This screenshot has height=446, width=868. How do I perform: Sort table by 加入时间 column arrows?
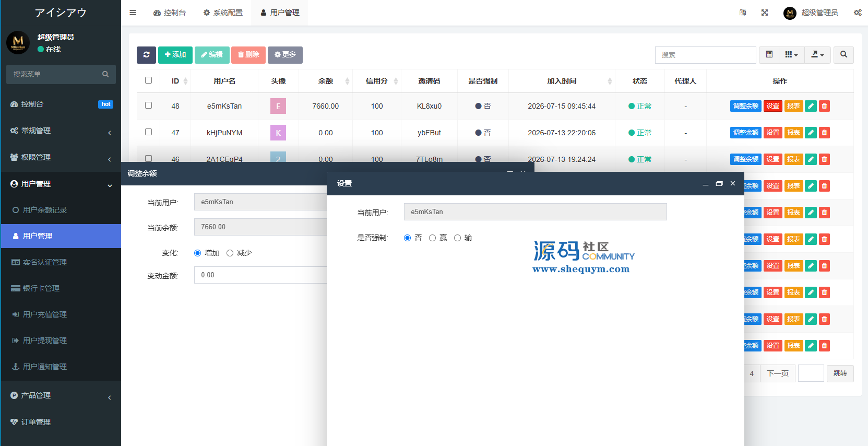(x=610, y=81)
